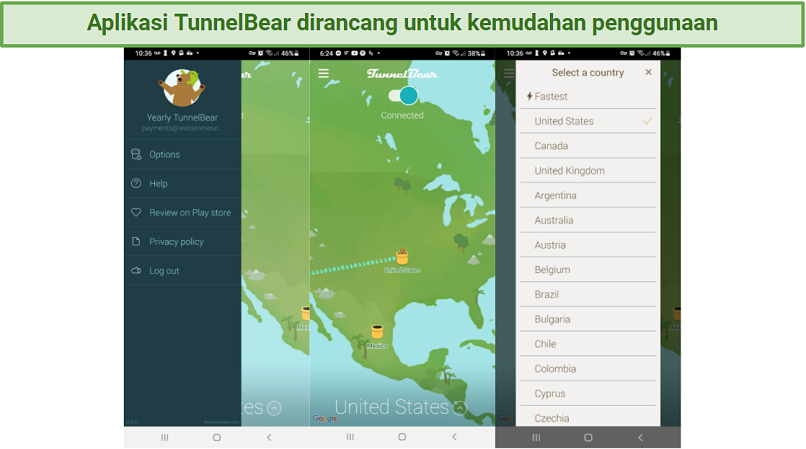This screenshot has height=449, width=806.
Task: Select Review on Play store
Action: click(182, 212)
